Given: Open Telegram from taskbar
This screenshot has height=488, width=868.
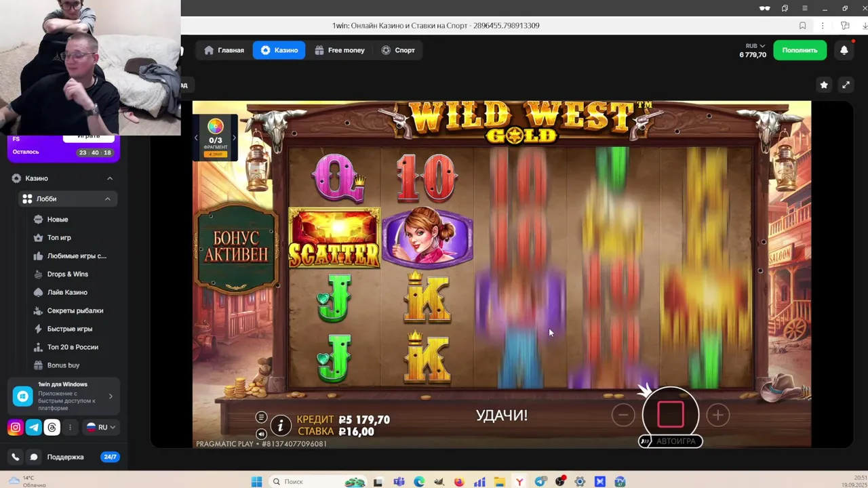Looking at the screenshot, I should tap(540, 482).
